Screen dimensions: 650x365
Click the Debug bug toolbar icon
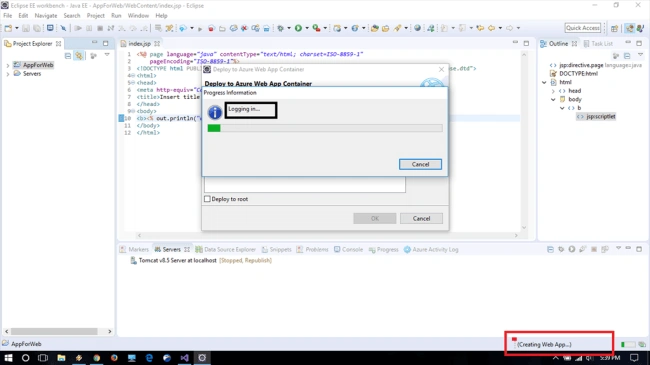tap(281, 28)
